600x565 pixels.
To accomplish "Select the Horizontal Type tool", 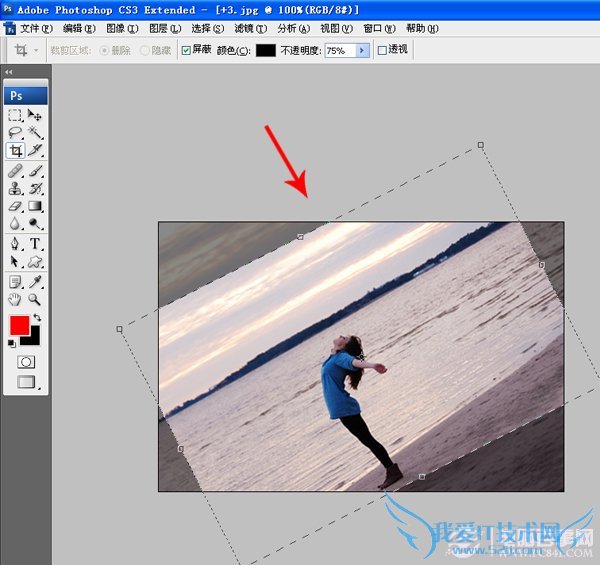I will (35, 244).
